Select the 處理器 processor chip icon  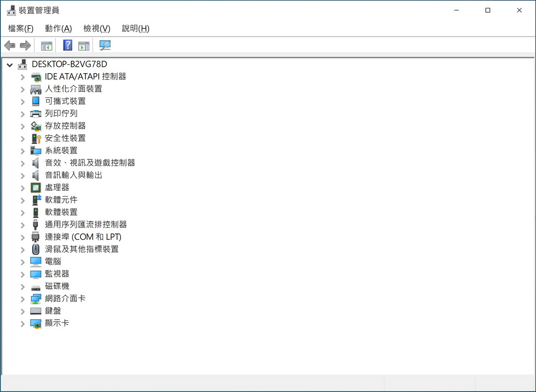[36, 187]
